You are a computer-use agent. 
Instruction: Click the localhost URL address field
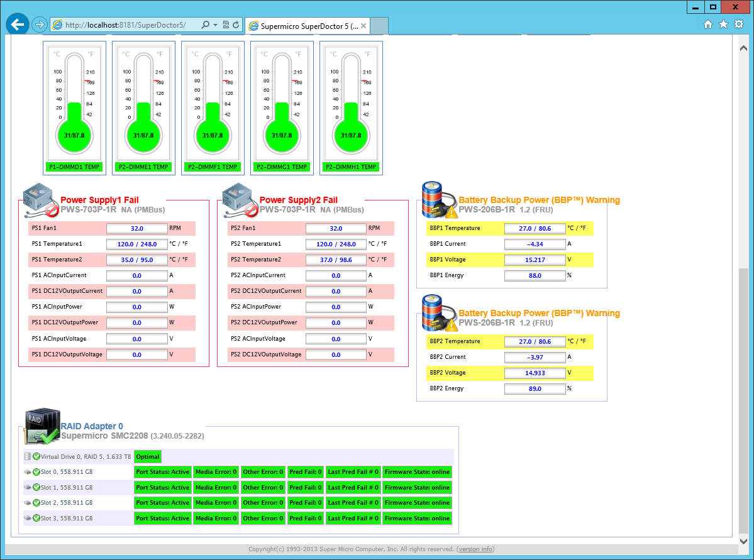(x=126, y=25)
